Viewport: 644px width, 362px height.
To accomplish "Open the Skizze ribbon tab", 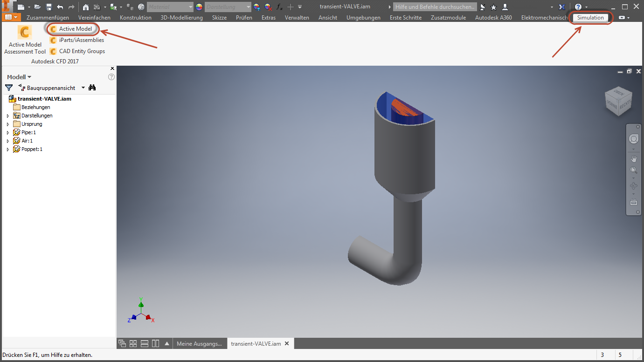I will (219, 18).
